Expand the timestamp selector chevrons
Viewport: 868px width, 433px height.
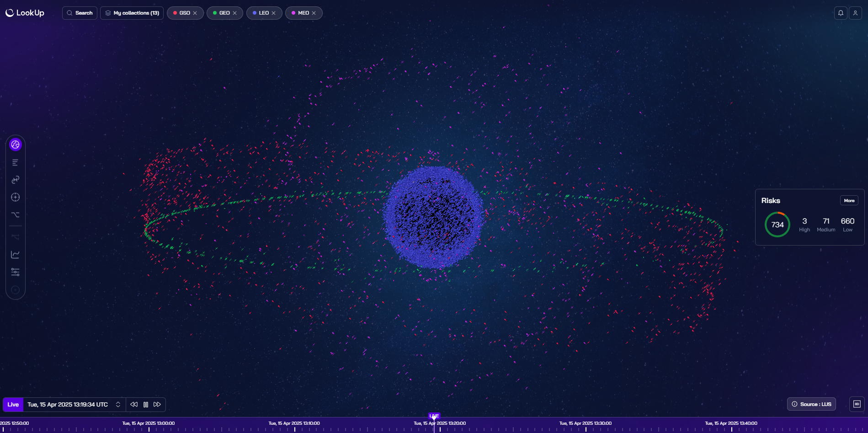click(118, 404)
